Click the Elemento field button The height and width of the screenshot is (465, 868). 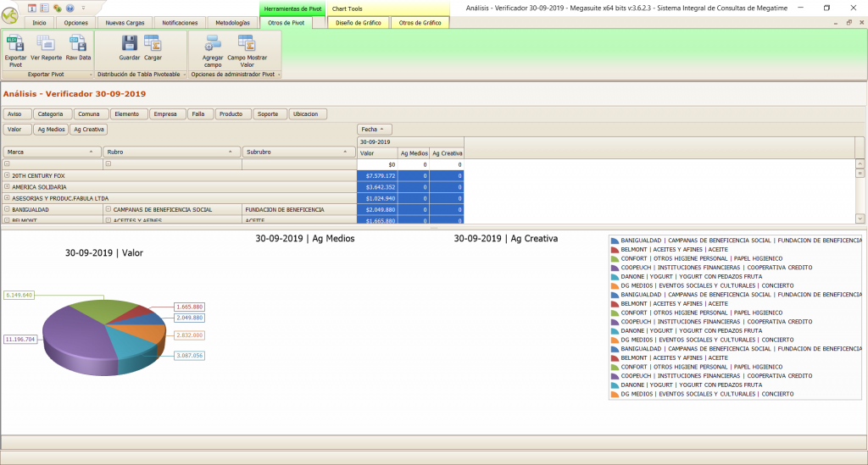pos(129,113)
